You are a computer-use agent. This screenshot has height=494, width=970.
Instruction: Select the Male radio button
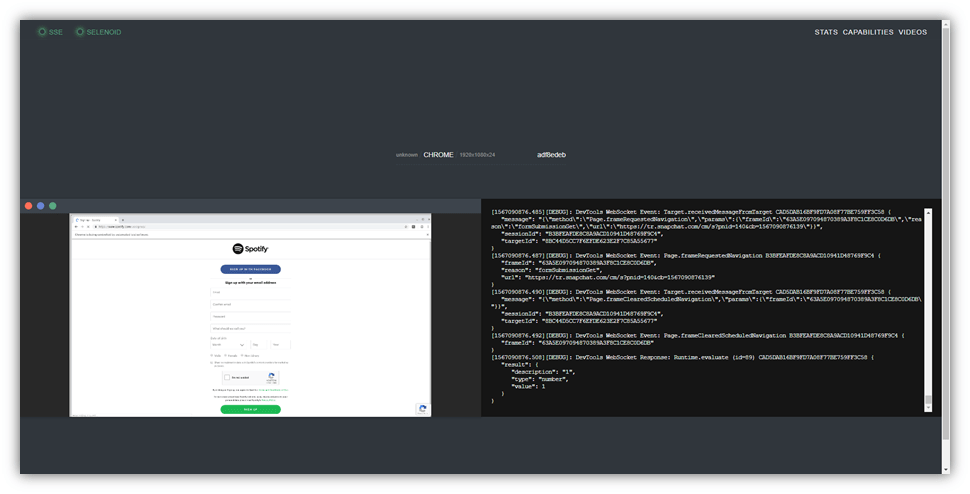coord(213,355)
